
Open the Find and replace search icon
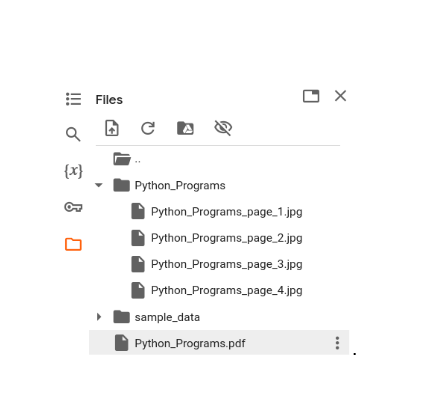click(73, 134)
